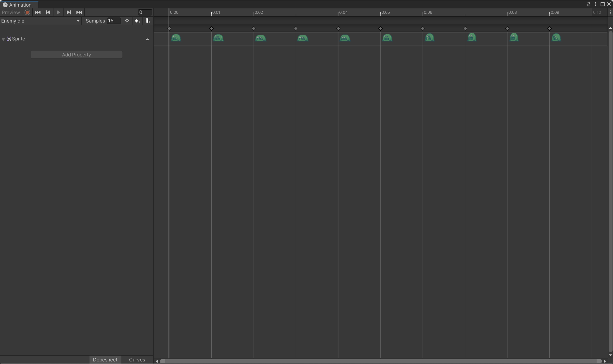Click the Add Property button
The image size is (613, 364).
click(76, 55)
